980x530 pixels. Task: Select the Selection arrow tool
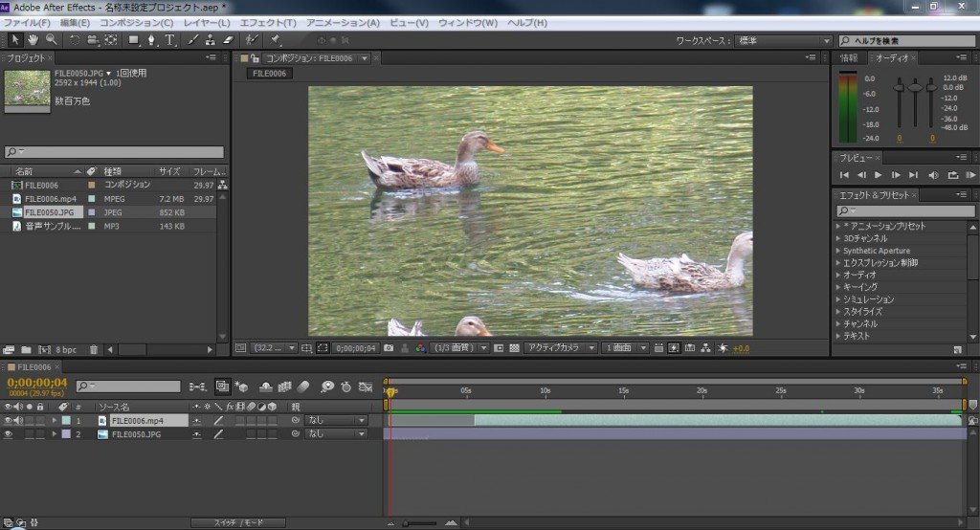[15, 40]
